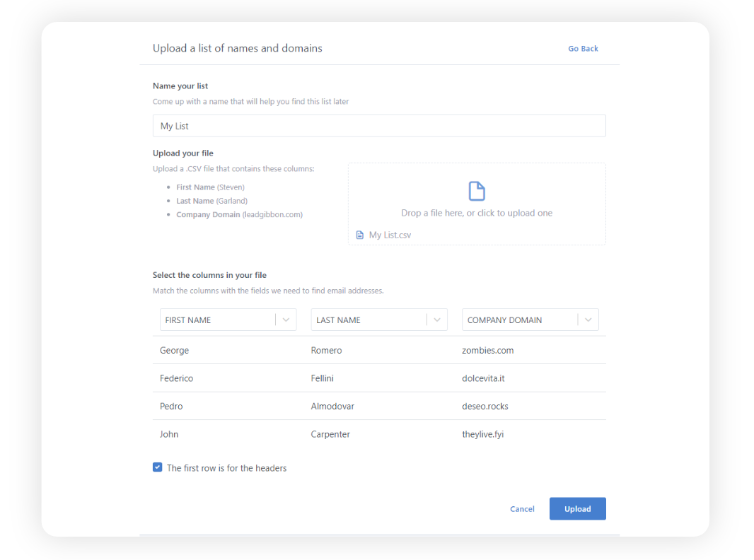Click the COMPANY DOMAIN dropdown chevron arrow
Viewport: 754px width, 560px height.
point(588,320)
